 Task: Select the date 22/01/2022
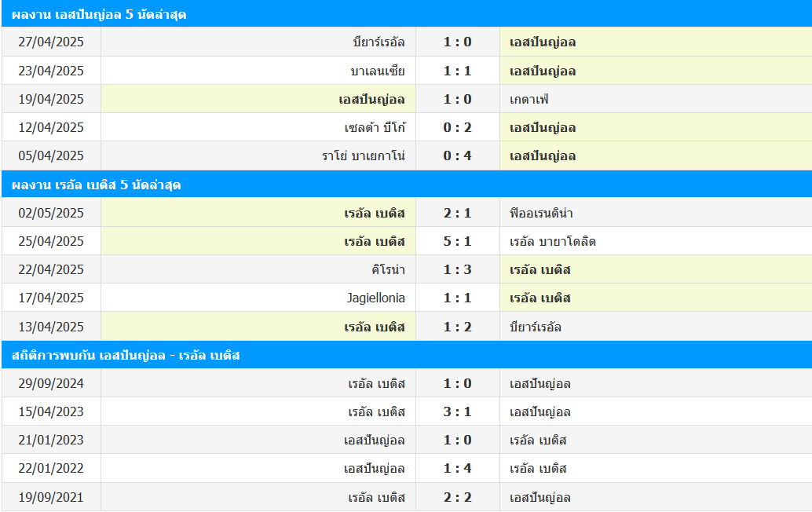click(x=51, y=469)
